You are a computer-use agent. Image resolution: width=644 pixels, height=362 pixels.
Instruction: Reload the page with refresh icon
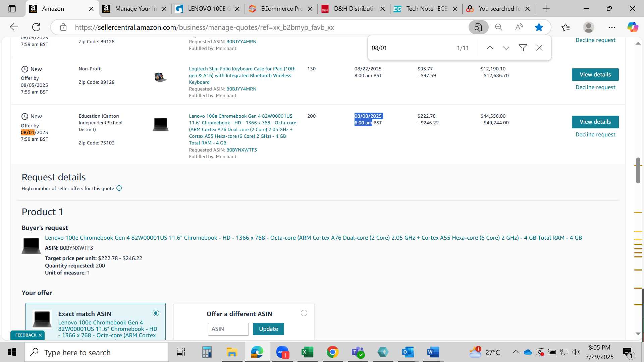[36, 27]
